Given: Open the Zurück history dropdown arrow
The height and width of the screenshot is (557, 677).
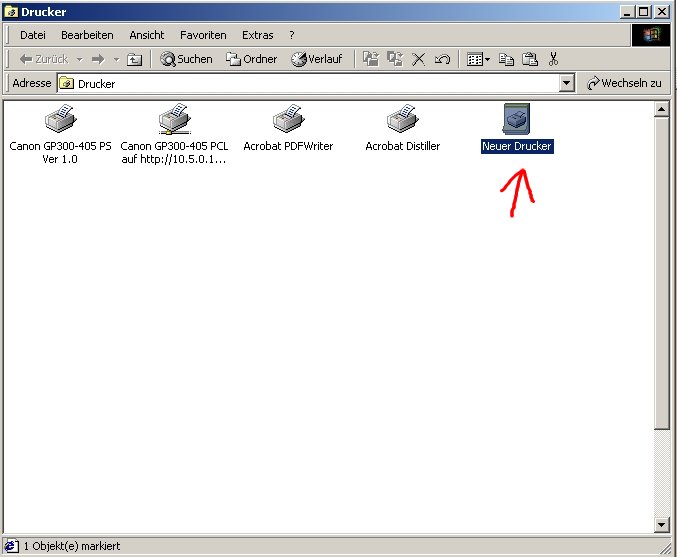Looking at the screenshot, I should 79,59.
